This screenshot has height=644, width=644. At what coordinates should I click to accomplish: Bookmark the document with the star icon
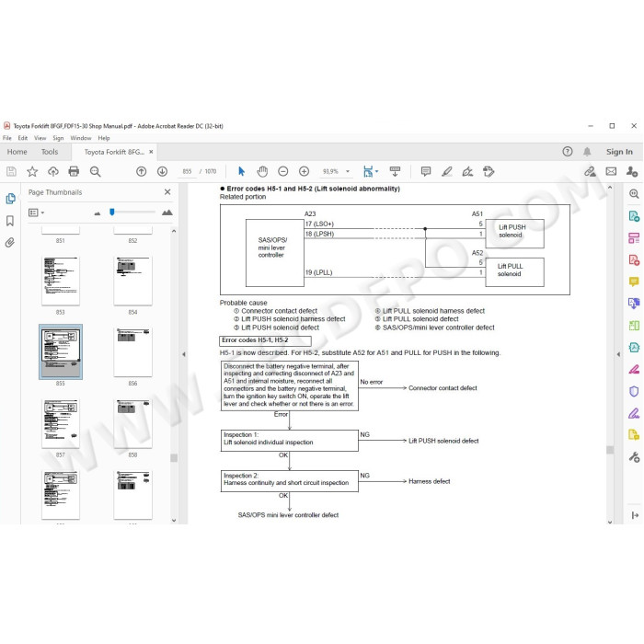pos(32,171)
